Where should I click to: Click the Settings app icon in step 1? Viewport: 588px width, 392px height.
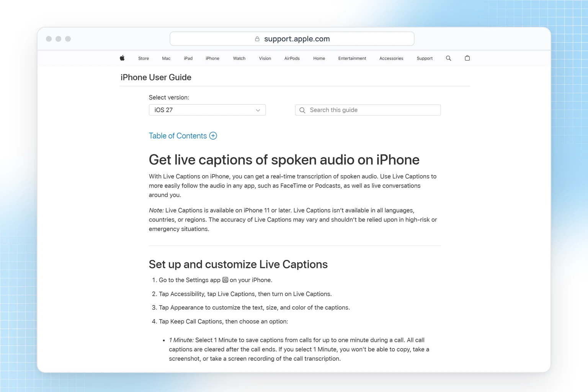pyautogui.click(x=225, y=280)
